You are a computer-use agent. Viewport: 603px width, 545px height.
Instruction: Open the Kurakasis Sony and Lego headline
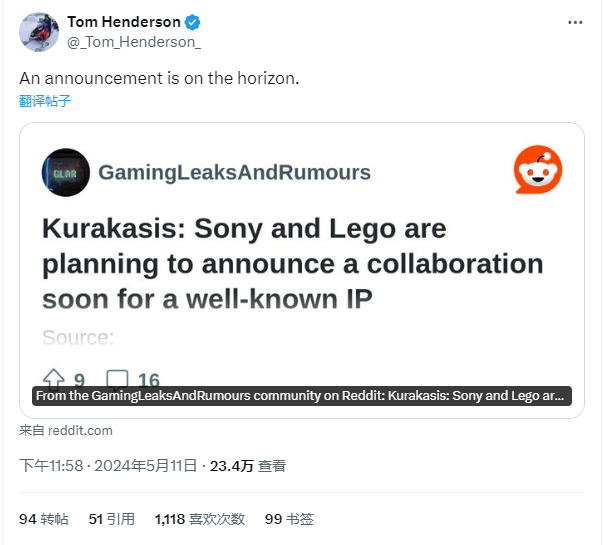(x=292, y=263)
